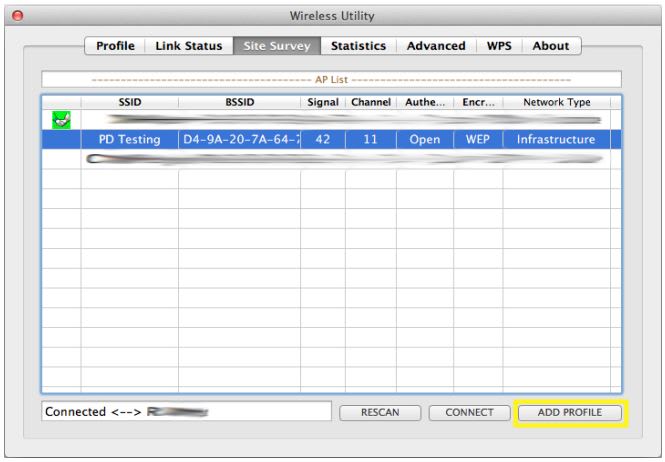Open the Advanced tab
This screenshot has width=665, height=462.
click(436, 46)
